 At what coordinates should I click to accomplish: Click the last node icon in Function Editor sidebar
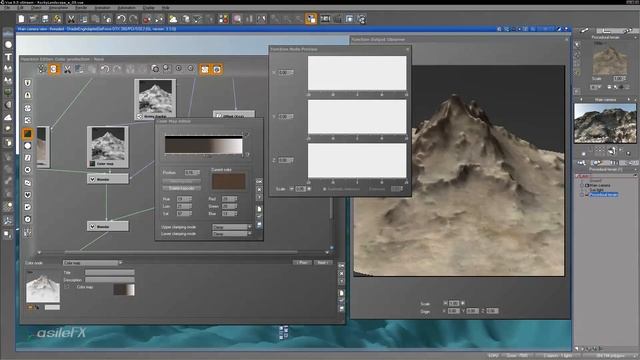(27, 233)
